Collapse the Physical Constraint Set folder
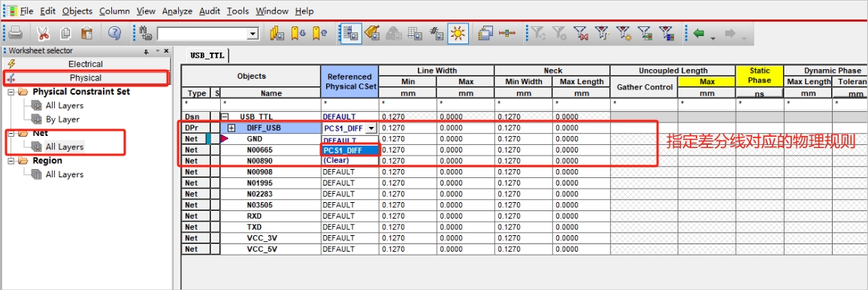Viewport: 868px width, 290px height. click(11, 92)
